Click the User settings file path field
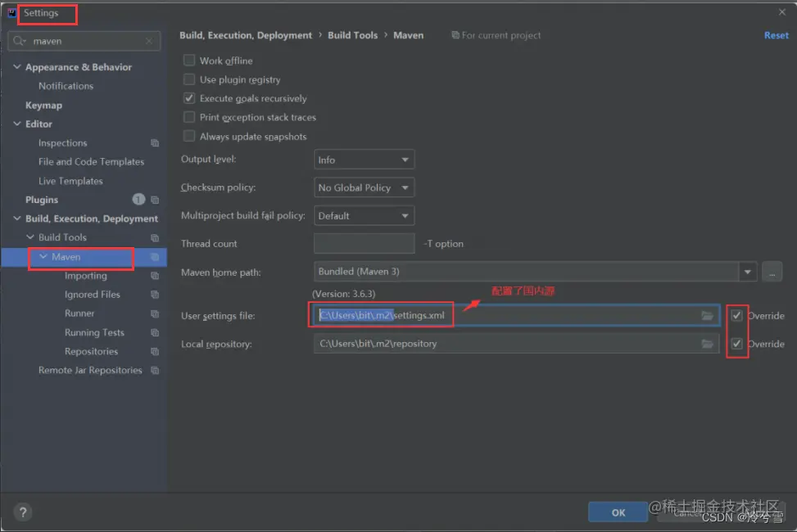 516,316
